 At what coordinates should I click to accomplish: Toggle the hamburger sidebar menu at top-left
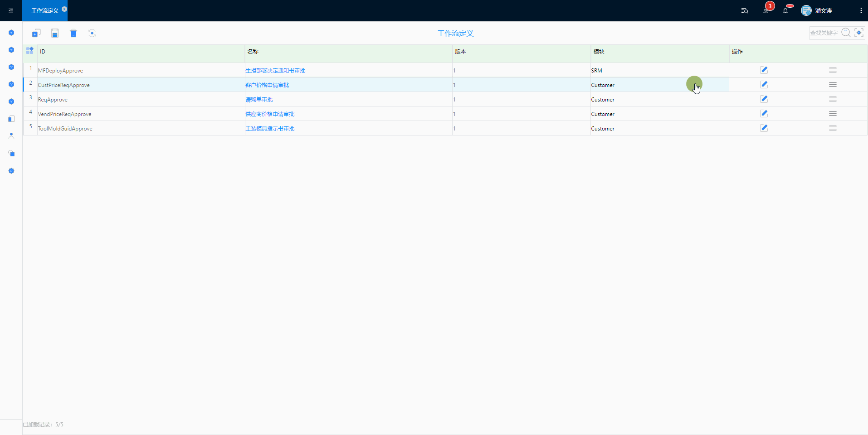tap(11, 10)
